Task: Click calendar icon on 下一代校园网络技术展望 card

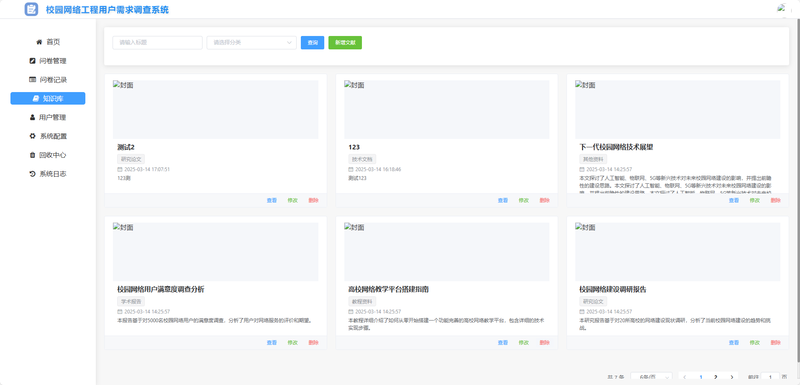Action: [x=582, y=169]
